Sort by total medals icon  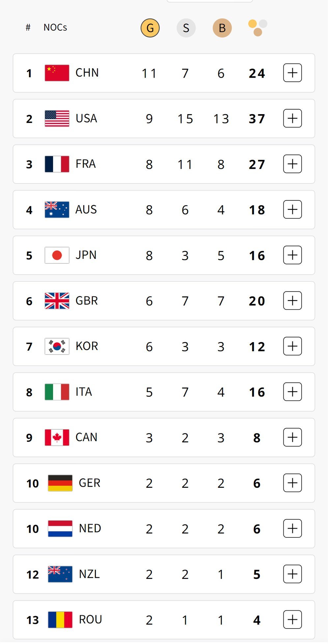click(258, 28)
